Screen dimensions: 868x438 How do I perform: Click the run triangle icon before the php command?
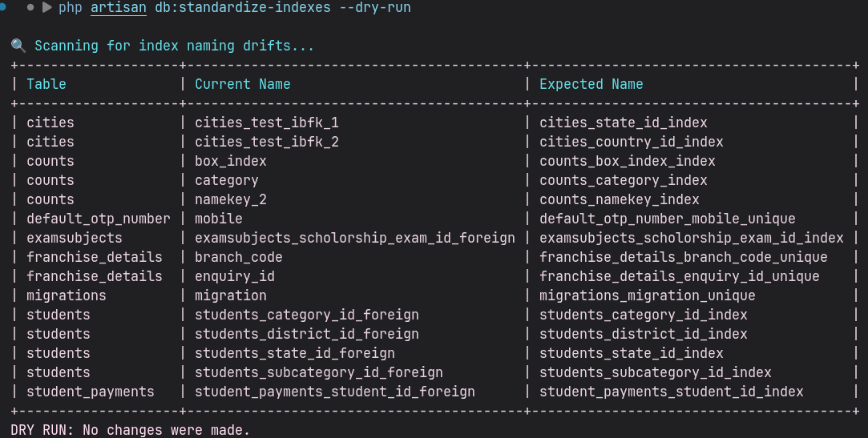click(x=47, y=8)
